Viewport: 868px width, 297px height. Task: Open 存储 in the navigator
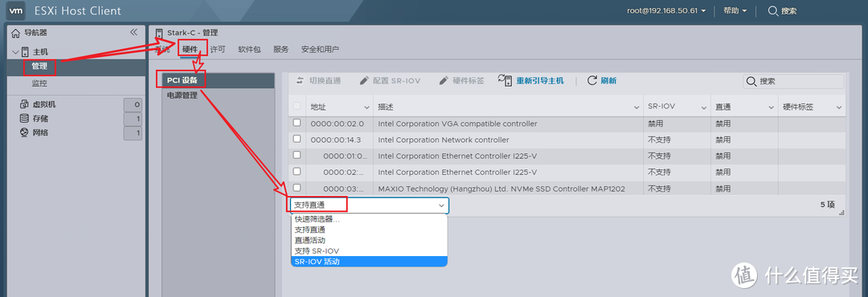[40, 118]
